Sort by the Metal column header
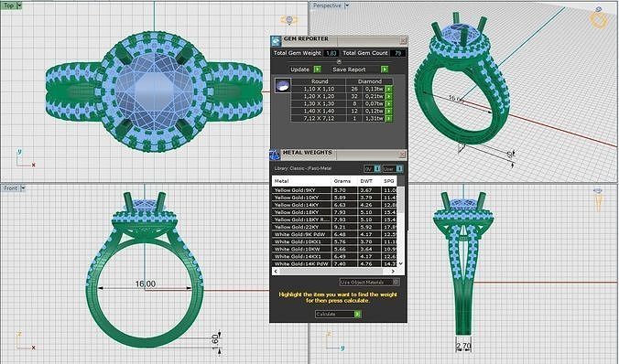 [x=301, y=181]
